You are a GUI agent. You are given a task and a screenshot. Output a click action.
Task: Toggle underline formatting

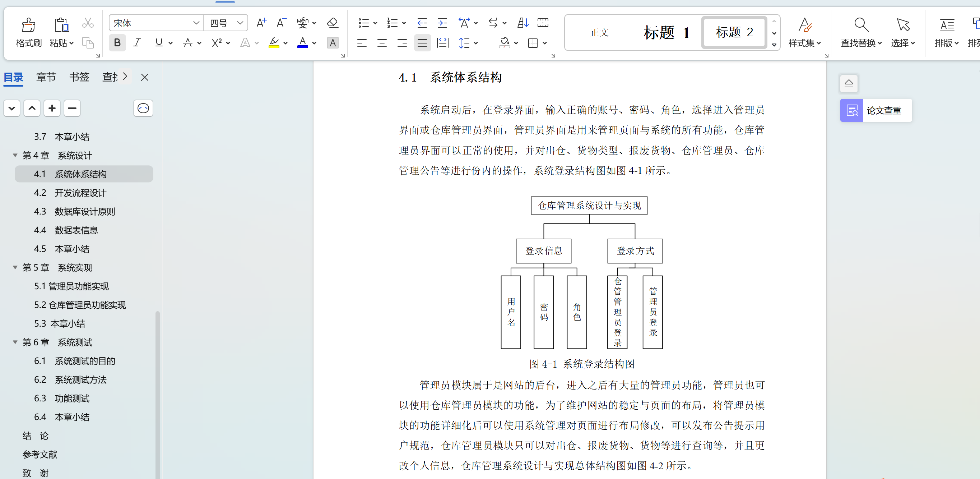click(x=159, y=43)
